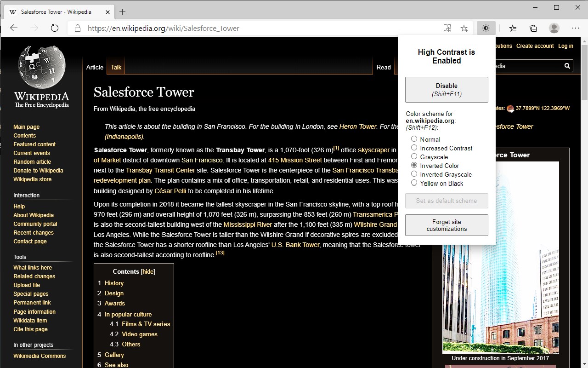This screenshot has width=588, height=368.
Task: Disable High Contrast with the button
Action: (x=447, y=90)
